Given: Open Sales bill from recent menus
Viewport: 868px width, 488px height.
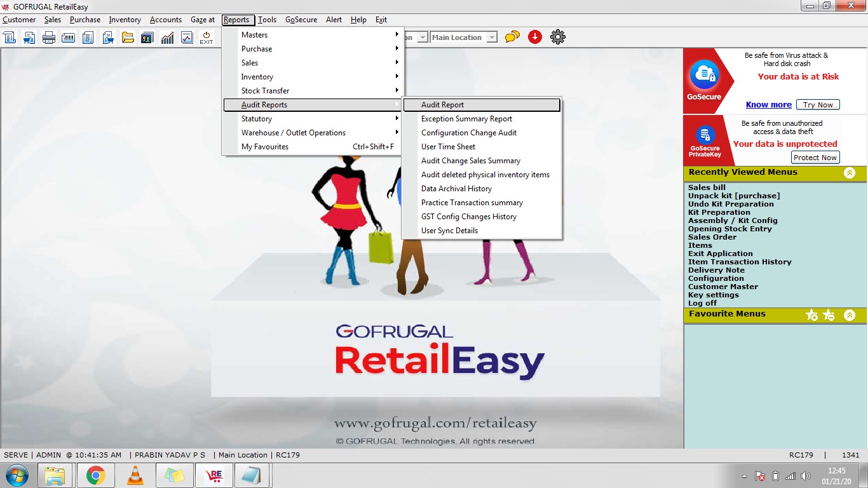Looking at the screenshot, I should [x=707, y=187].
